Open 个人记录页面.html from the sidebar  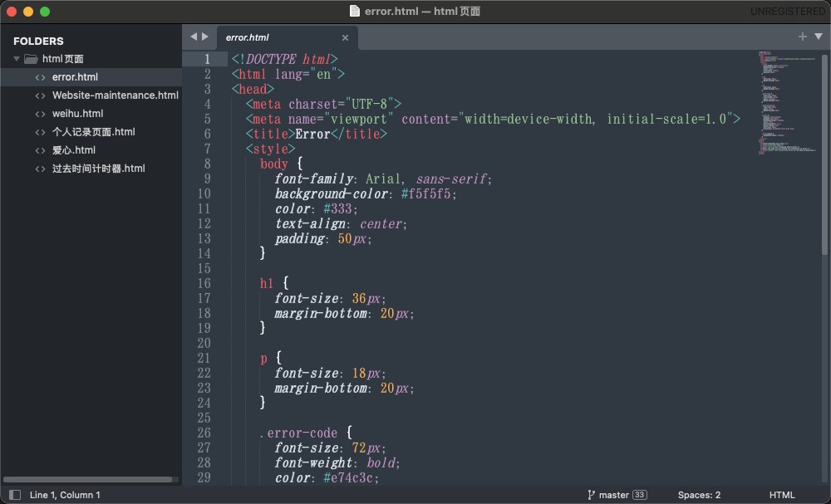(93, 132)
